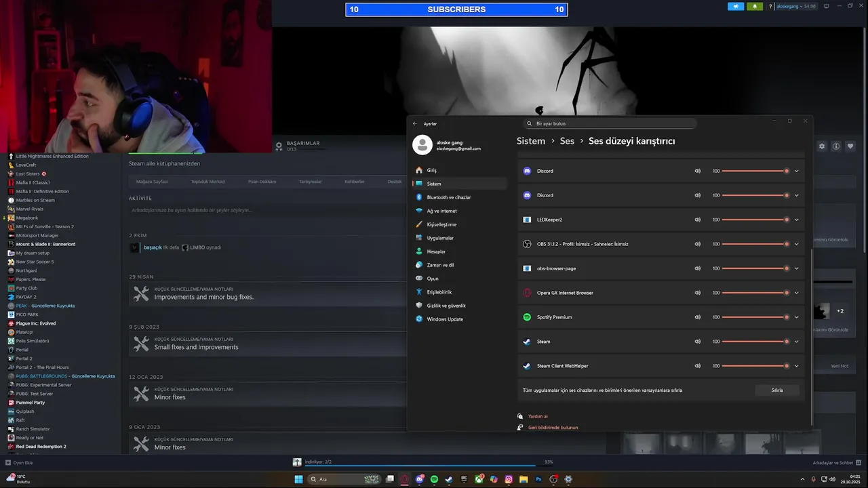Mute Steam Client WebHelper speaker icon
868x488 pixels.
pos(697,366)
